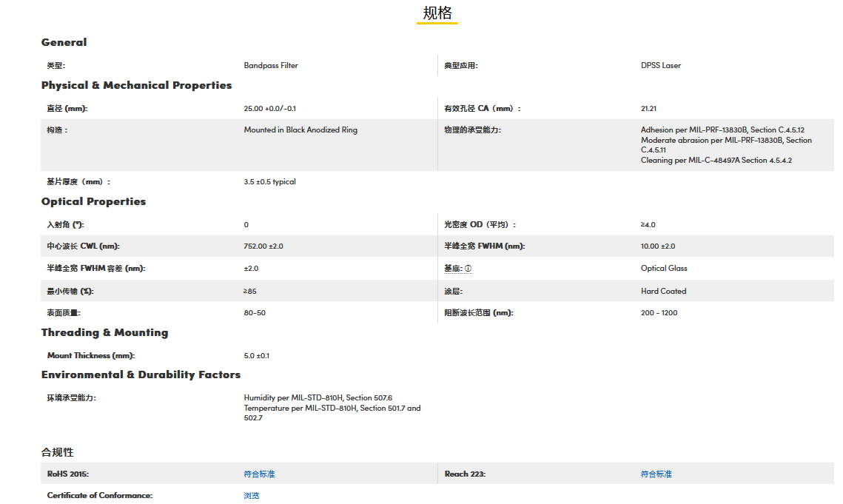The width and height of the screenshot is (843, 504).
Task: Click the Bandpass Filter type value
Action: click(271, 66)
